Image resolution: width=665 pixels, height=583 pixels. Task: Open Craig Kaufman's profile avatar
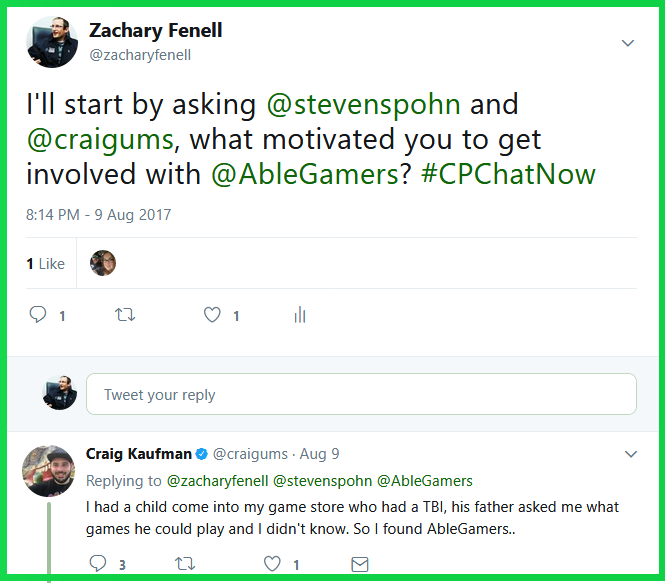[49, 470]
